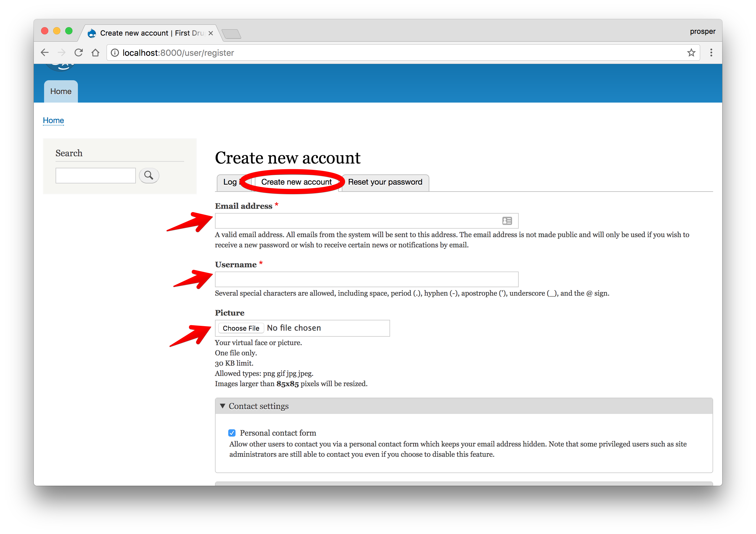Open the Log in tab
The height and width of the screenshot is (534, 756).
(x=234, y=182)
